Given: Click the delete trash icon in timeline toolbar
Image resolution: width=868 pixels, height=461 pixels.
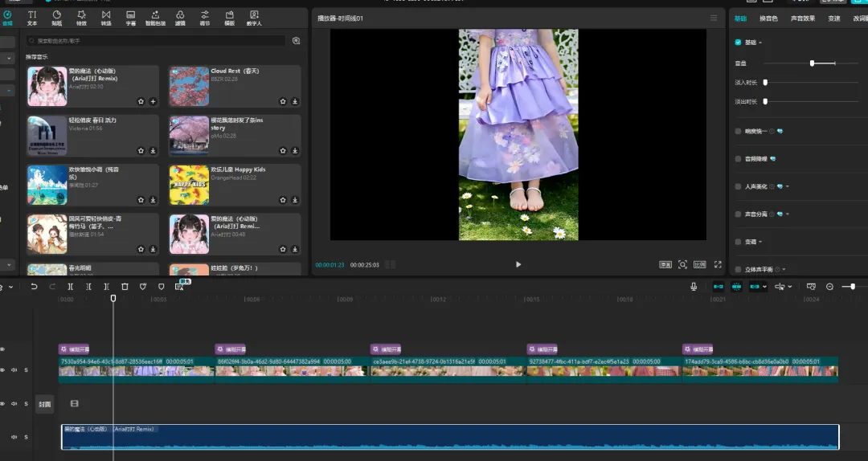Looking at the screenshot, I should tap(125, 287).
